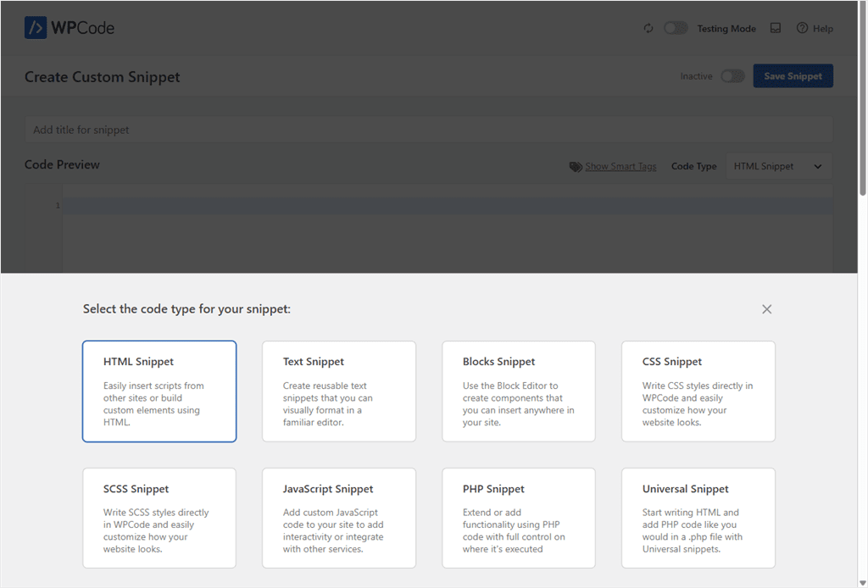Select the Text Snippet card
The height and width of the screenshot is (588, 868).
[339, 391]
